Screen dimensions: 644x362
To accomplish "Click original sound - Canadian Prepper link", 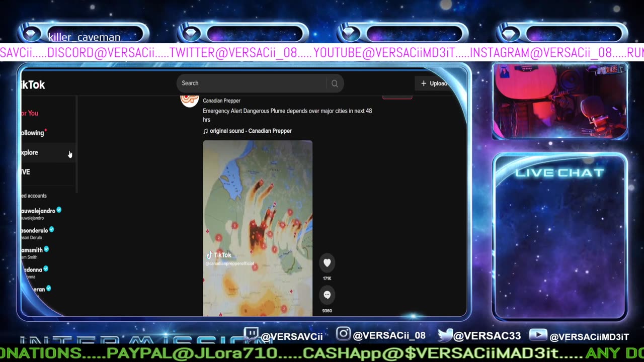I will [x=251, y=131].
